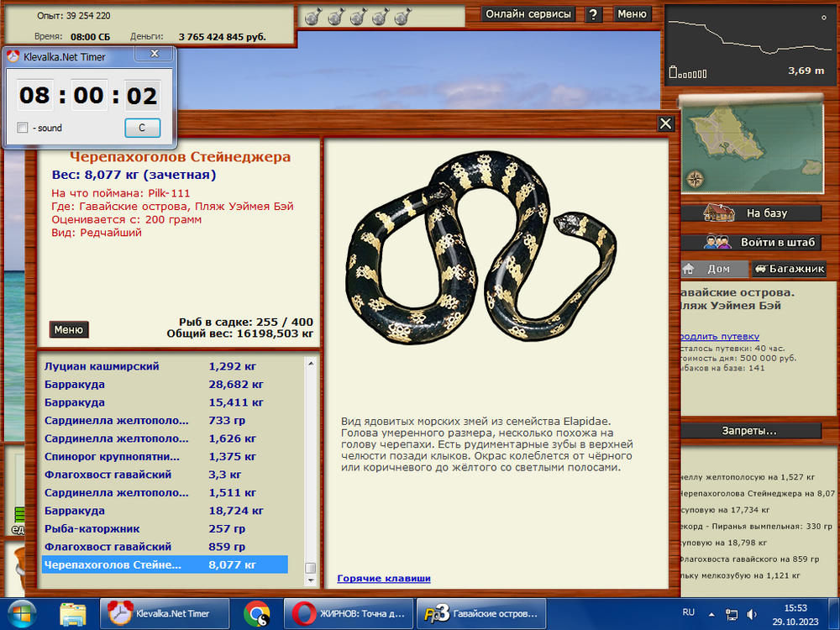Click the compass rose on the island map
Screen dimensions: 840x630
coord(696,178)
